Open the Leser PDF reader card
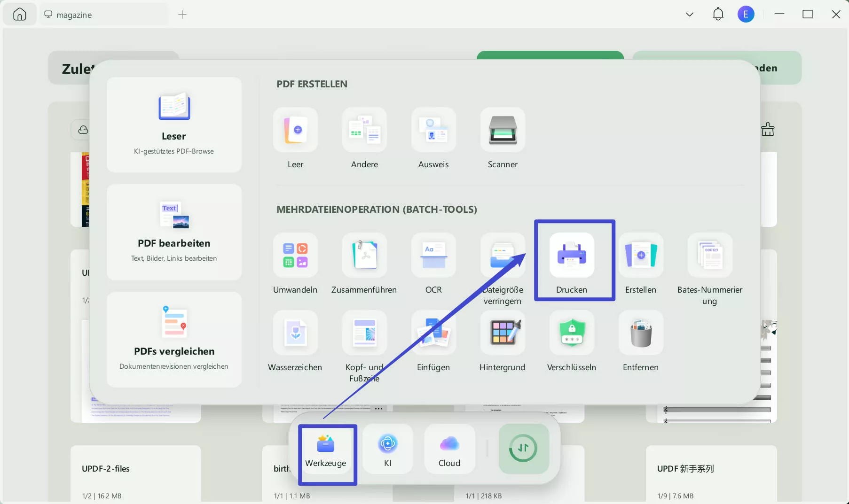The image size is (849, 504). click(174, 124)
